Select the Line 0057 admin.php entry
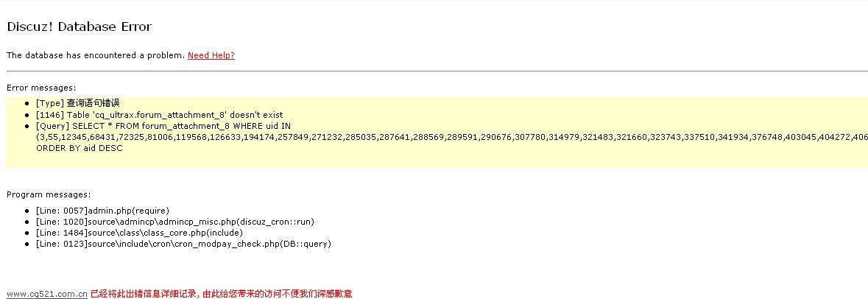Screen dimensions: 868x299 [102, 211]
